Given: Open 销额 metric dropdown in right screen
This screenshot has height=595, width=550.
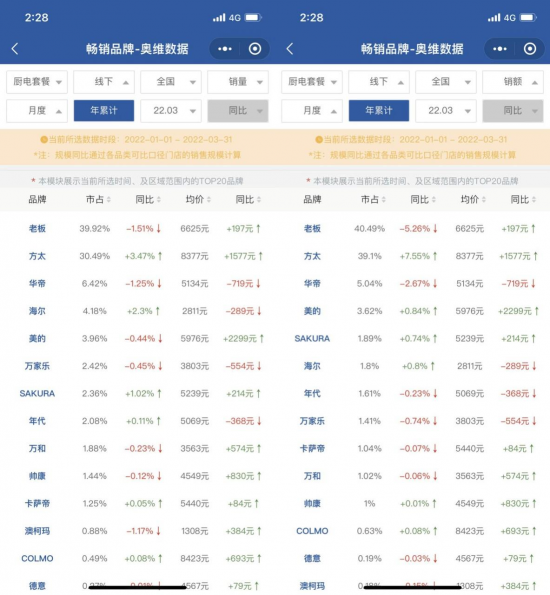Looking at the screenshot, I should coord(513,82).
